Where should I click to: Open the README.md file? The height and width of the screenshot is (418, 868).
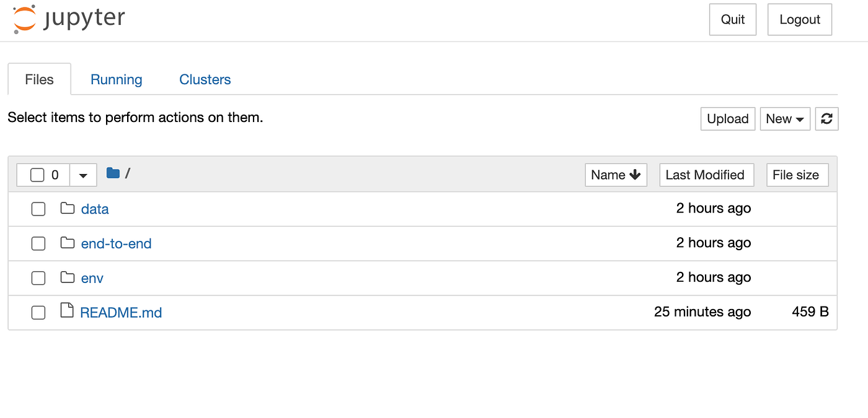pos(122,312)
